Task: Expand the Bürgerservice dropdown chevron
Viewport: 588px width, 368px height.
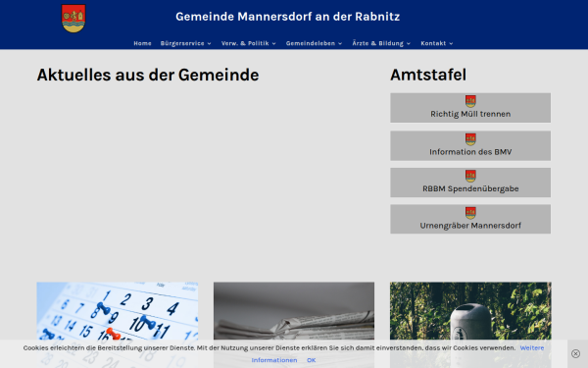Action: point(210,43)
